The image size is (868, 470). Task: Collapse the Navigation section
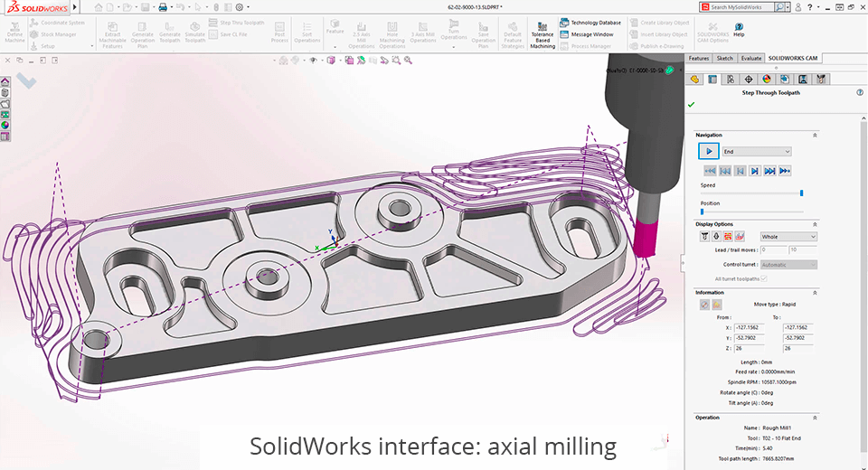[815, 135]
